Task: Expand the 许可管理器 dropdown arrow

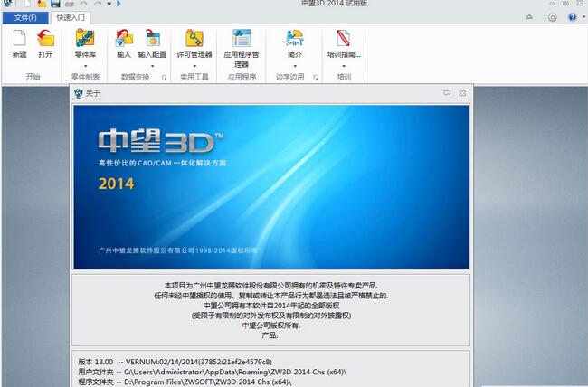Action: click(x=194, y=66)
